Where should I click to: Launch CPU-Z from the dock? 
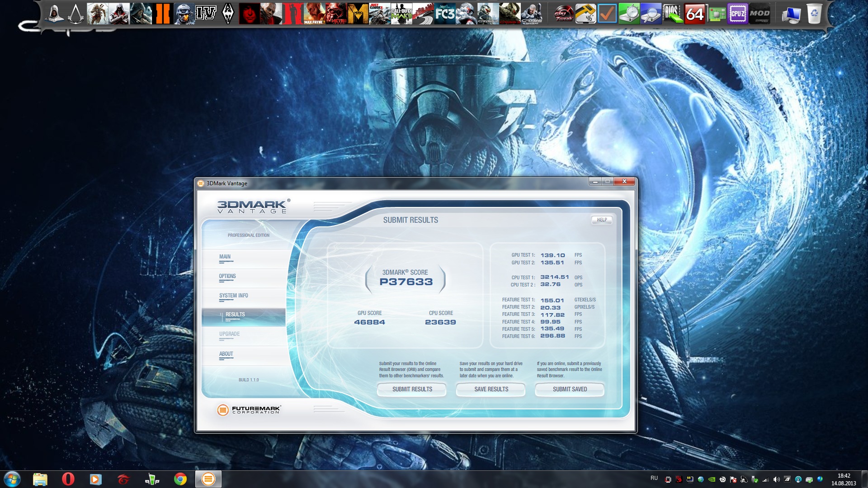(737, 14)
